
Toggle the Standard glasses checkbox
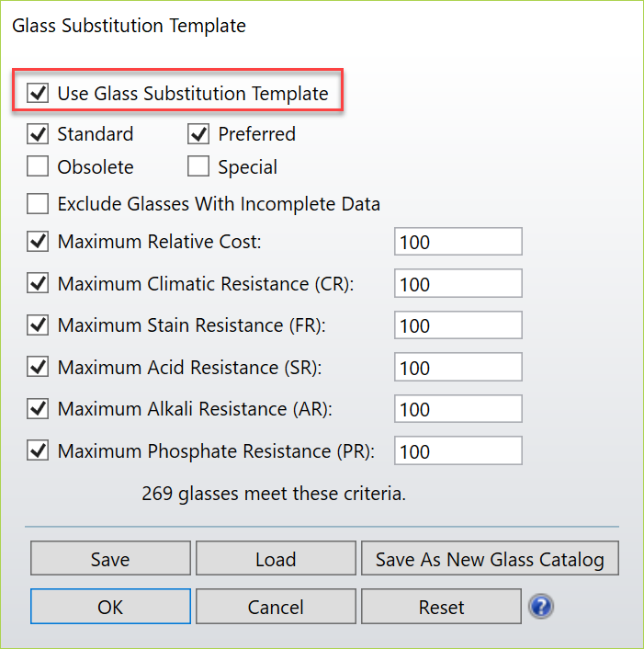[x=38, y=134]
